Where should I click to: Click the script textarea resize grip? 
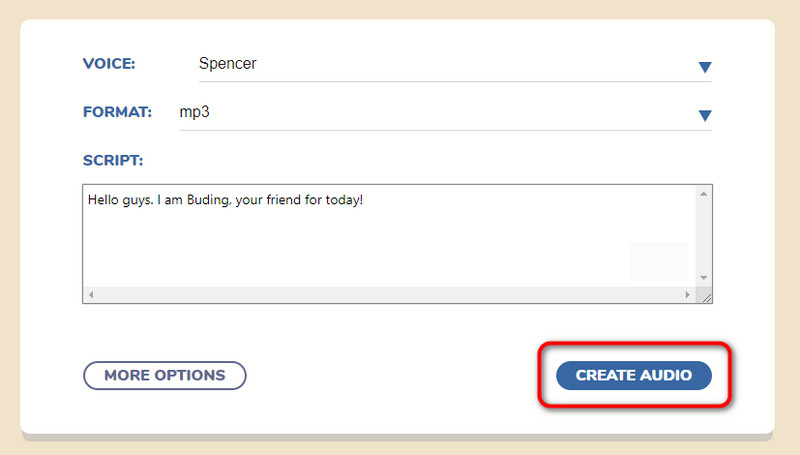coord(705,296)
